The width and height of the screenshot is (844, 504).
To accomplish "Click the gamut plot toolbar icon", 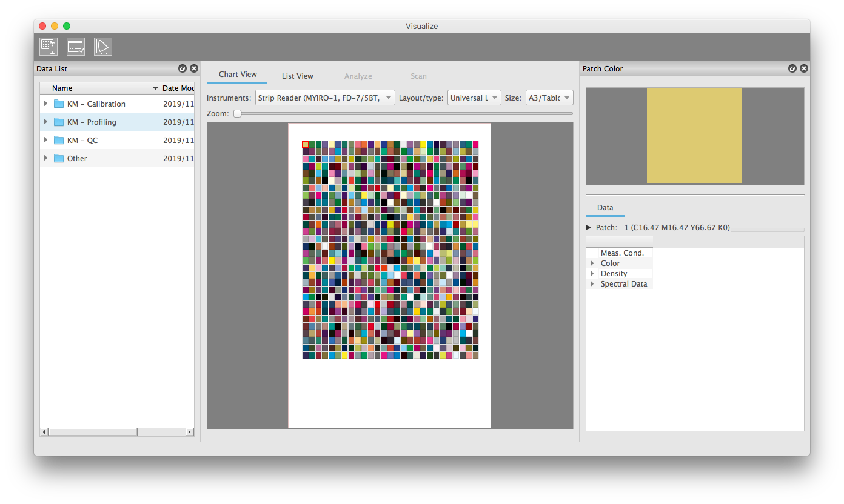I will pyautogui.click(x=103, y=47).
